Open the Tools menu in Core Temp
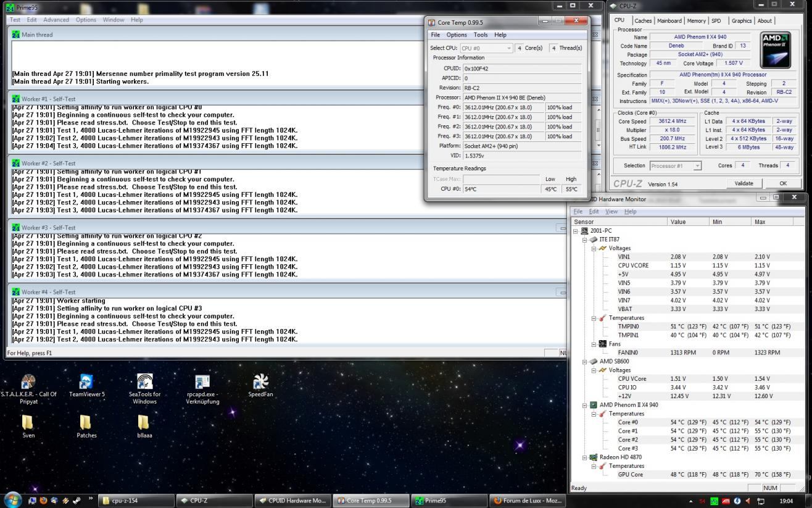The height and width of the screenshot is (508, 812). (481, 35)
